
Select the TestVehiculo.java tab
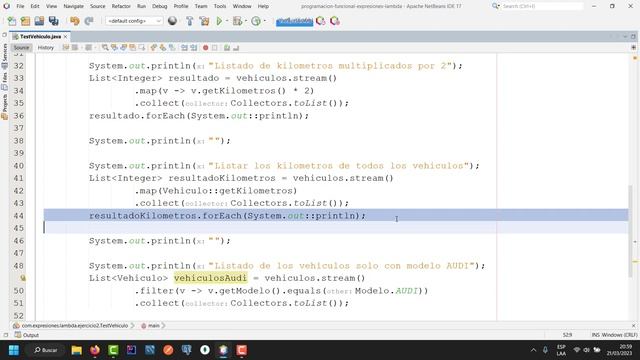(40, 36)
